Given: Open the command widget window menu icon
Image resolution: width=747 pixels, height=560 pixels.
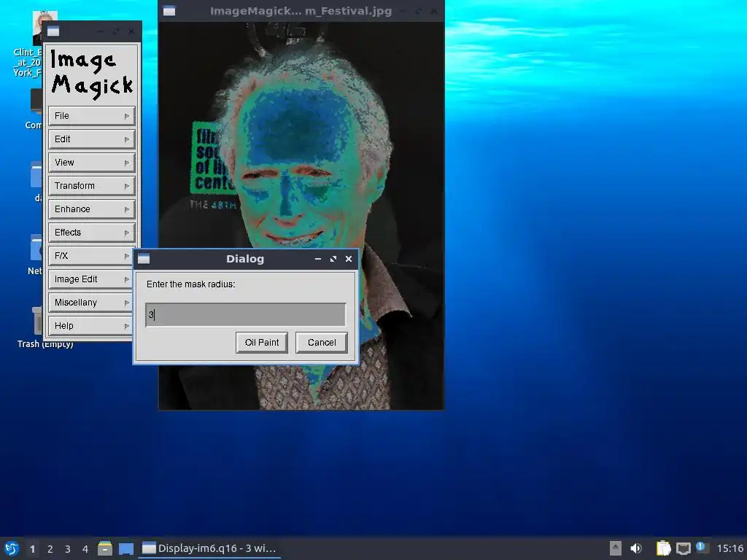Looking at the screenshot, I should tap(53, 31).
